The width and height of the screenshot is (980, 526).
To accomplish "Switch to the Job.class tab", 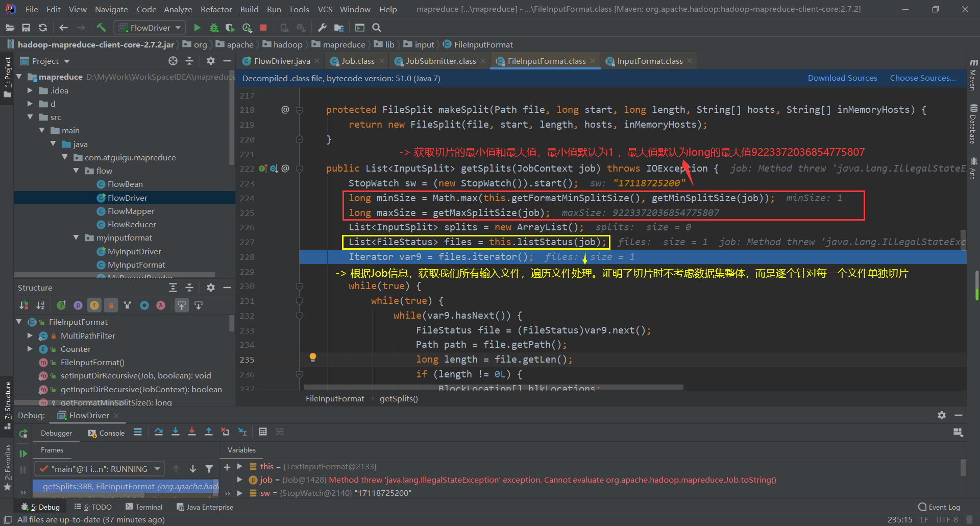I will [358, 61].
